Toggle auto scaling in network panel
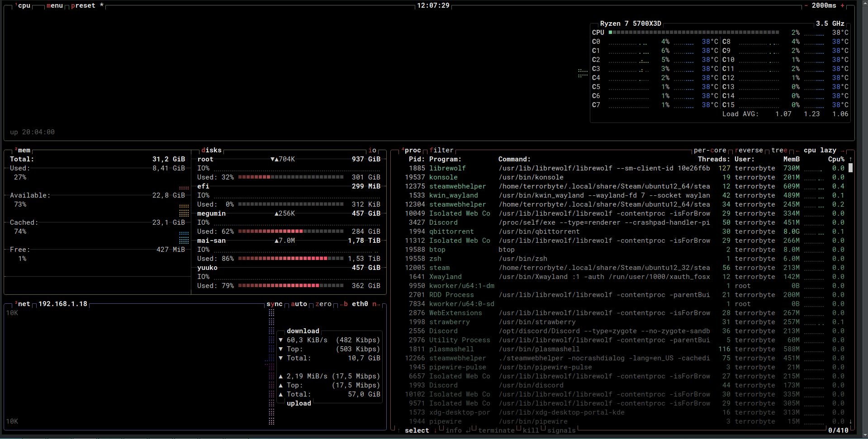868x439 pixels. [299, 304]
